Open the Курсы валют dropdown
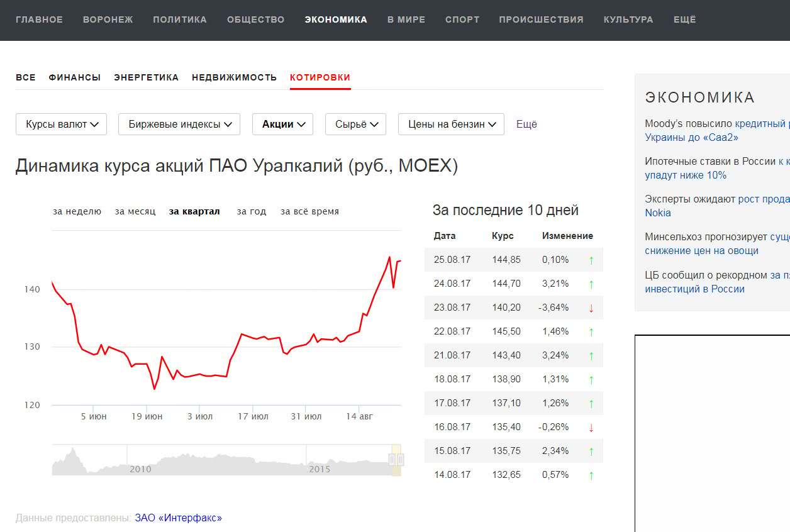 click(x=62, y=125)
